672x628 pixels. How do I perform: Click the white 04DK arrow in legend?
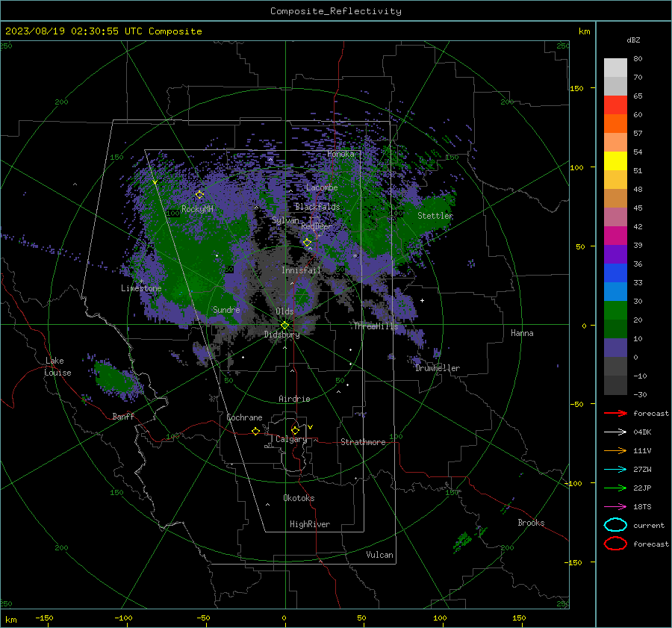[615, 432]
